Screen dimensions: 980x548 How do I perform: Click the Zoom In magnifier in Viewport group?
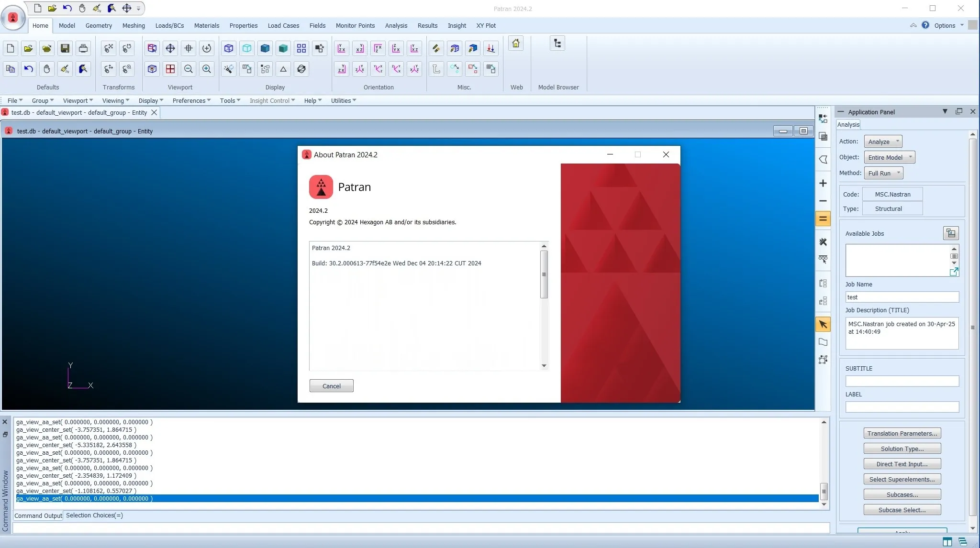(x=207, y=69)
